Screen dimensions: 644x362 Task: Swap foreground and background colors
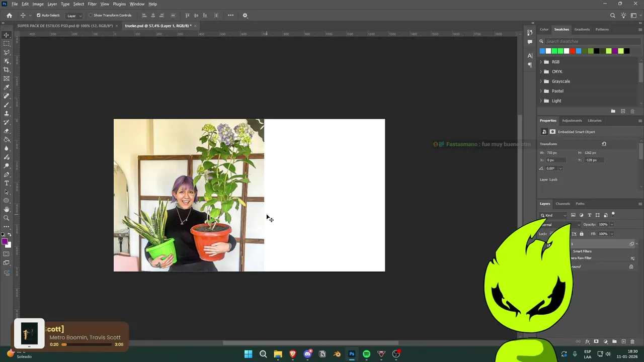(10, 235)
